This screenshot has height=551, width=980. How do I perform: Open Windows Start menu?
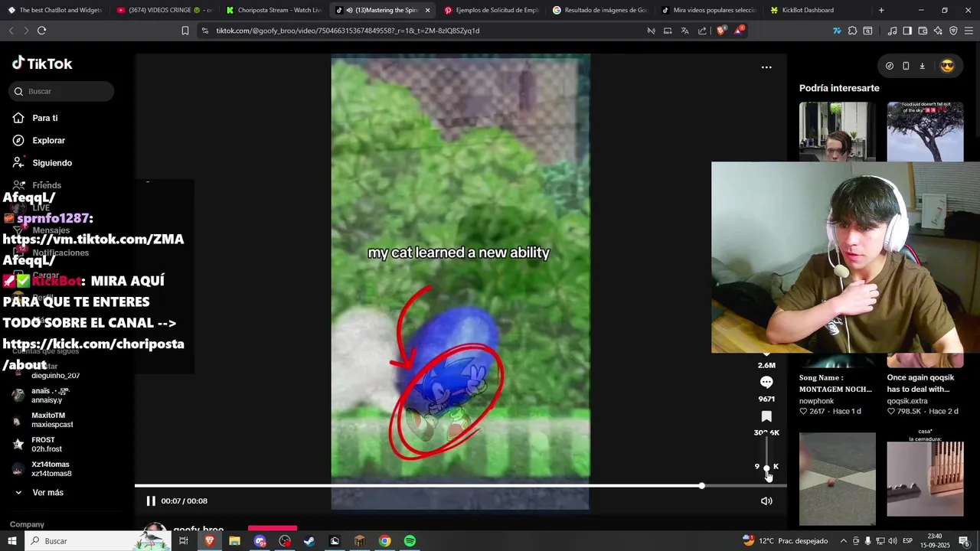click(x=11, y=541)
